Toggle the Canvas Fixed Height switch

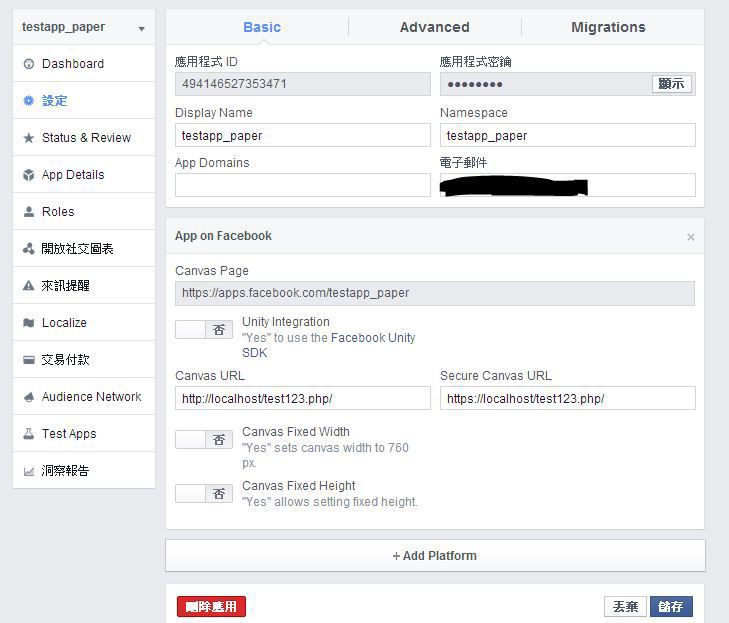click(x=204, y=493)
